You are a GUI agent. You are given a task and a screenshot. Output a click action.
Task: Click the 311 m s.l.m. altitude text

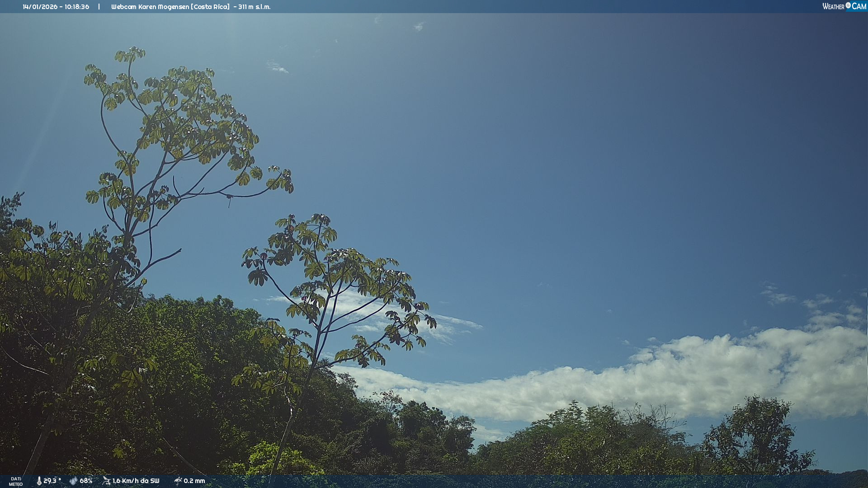tap(254, 7)
